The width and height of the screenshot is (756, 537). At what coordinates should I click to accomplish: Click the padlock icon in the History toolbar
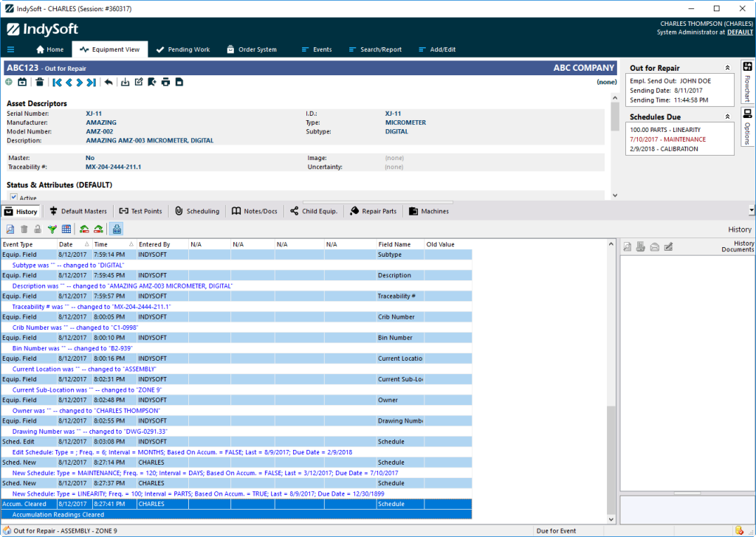[38, 229]
